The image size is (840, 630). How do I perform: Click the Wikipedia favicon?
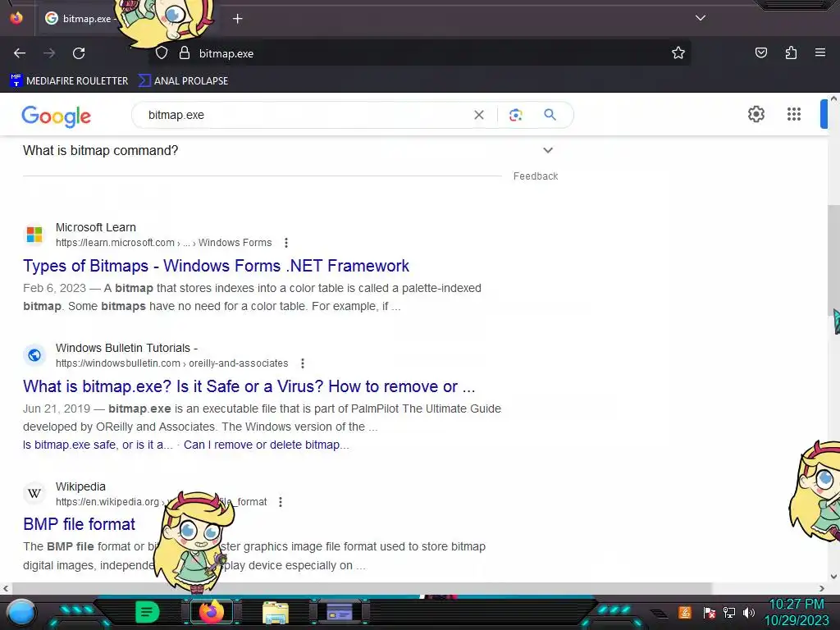[34, 493]
